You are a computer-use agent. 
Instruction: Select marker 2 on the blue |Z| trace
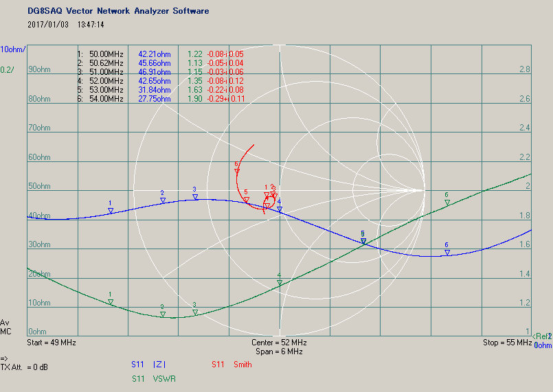[x=163, y=200]
